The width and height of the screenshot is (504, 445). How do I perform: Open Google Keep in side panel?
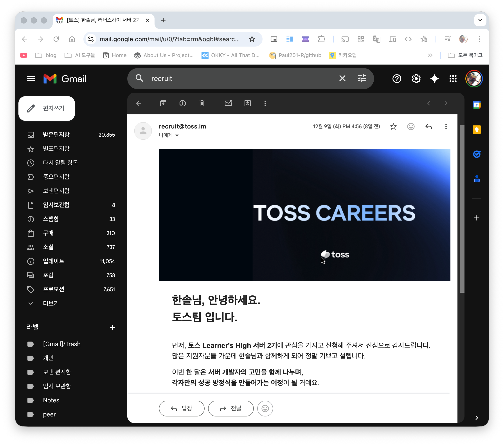476,130
